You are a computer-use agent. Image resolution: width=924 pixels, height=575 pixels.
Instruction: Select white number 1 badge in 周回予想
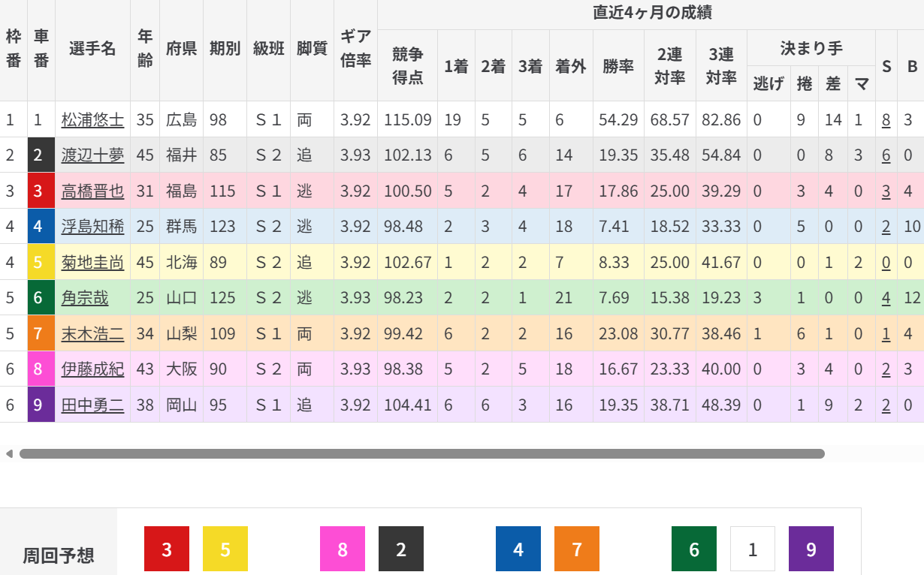point(752,549)
